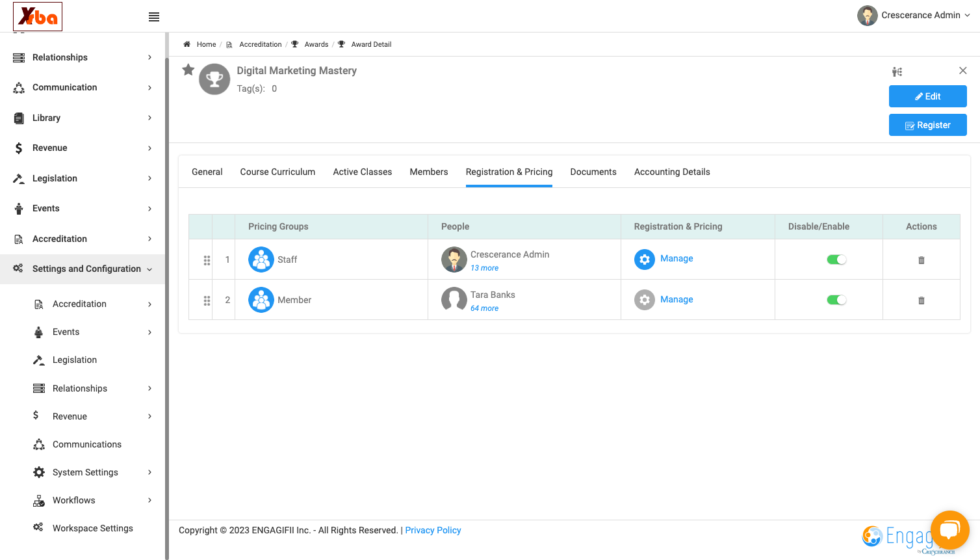This screenshot has height=560, width=980.
Task: Click the people icon above Edit button
Action: 897,72
